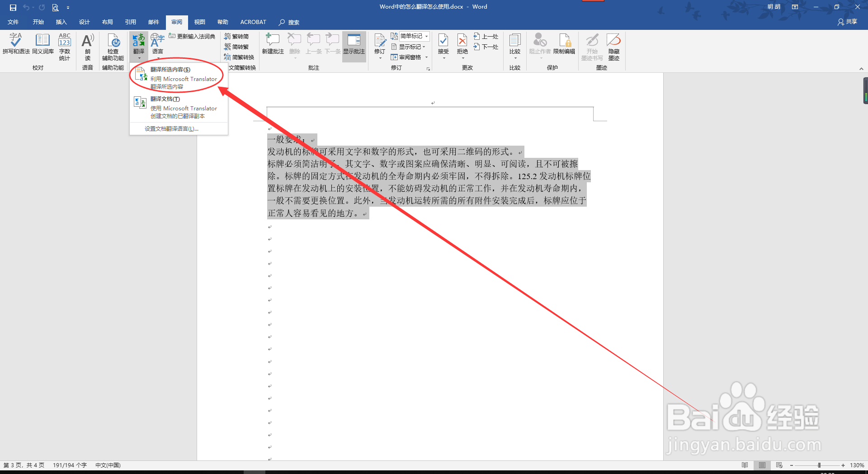
Task: Switch to Print Layout view in status bar
Action: pos(762,465)
